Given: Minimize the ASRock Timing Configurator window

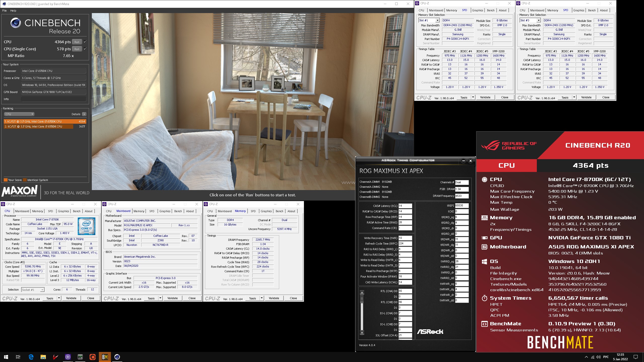Looking at the screenshot, I should (x=463, y=161).
